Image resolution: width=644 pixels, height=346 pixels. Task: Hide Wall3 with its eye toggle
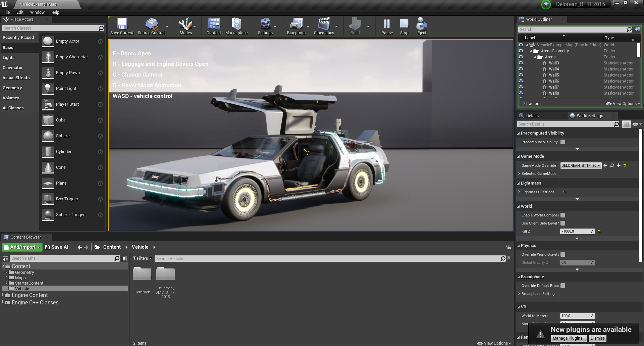pos(521,63)
